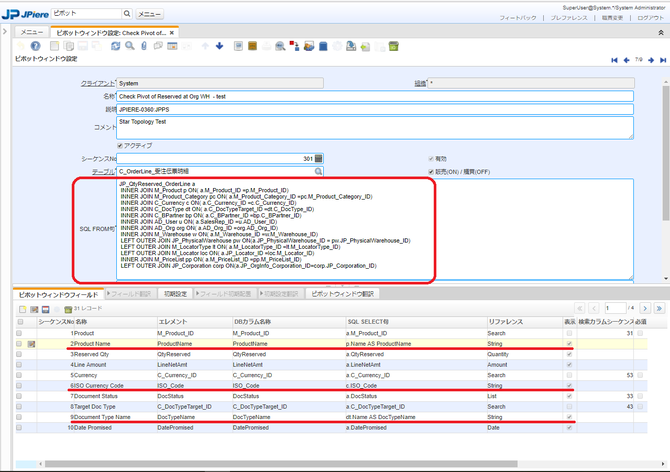Click the File Import icon
670x472 pixels.
tap(365, 46)
